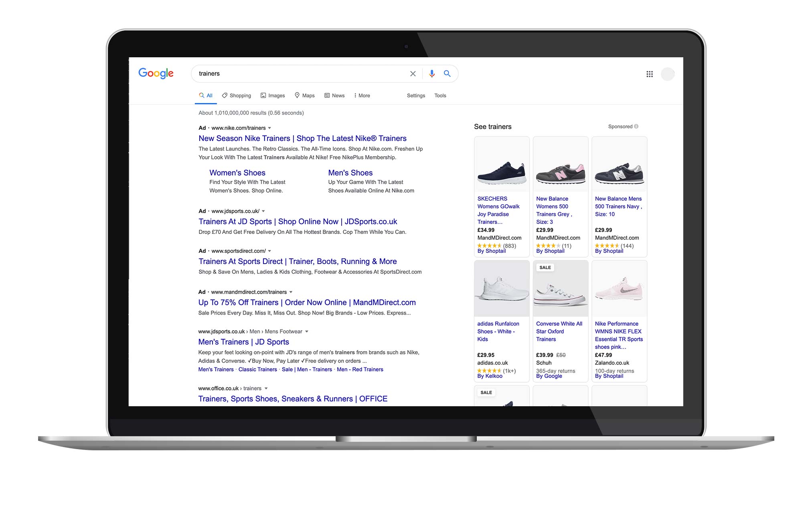Open New Balance Womens 500 Grey title
Image resolution: width=812 pixels, height=514 pixels.
coord(554,210)
